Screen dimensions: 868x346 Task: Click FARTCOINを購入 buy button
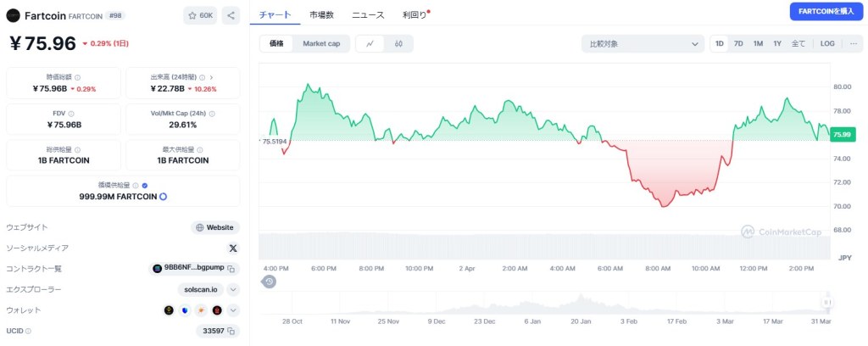(826, 11)
